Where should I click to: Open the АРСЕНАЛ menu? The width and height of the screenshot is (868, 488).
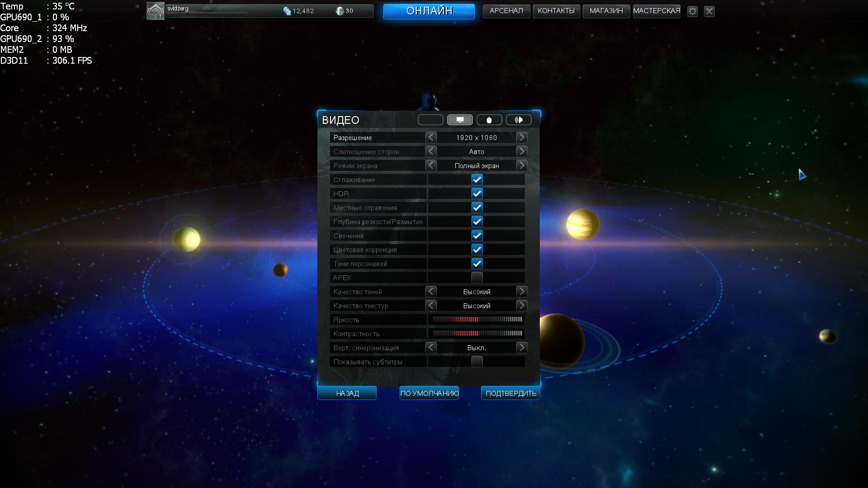[x=506, y=11]
